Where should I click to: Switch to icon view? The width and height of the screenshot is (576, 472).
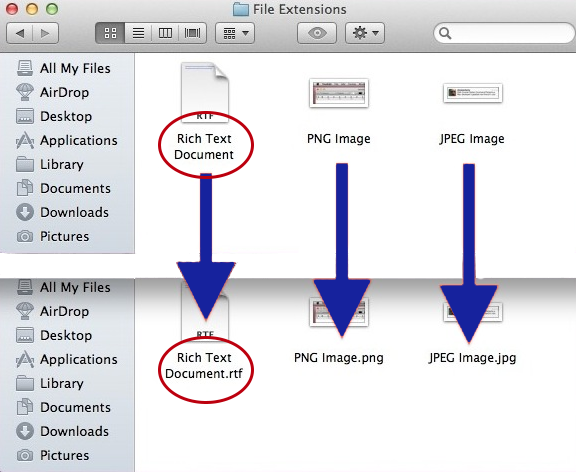pyautogui.click(x=110, y=33)
